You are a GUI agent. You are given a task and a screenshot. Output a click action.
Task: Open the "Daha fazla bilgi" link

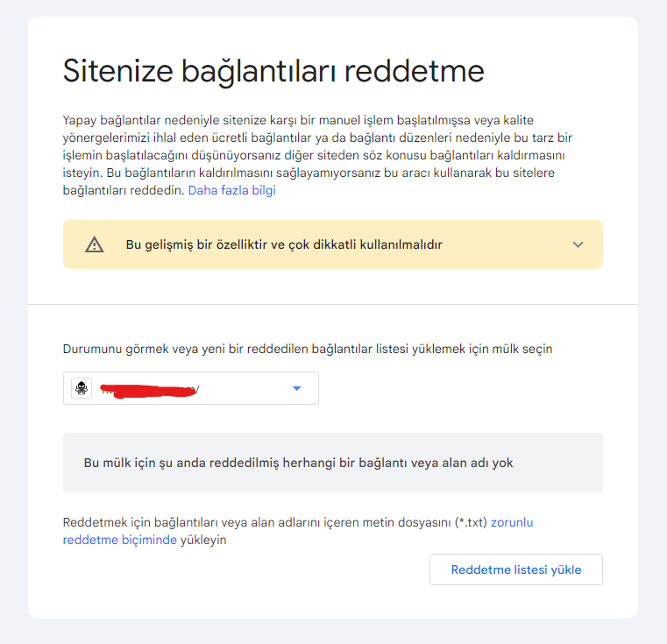(x=232, y=190)
